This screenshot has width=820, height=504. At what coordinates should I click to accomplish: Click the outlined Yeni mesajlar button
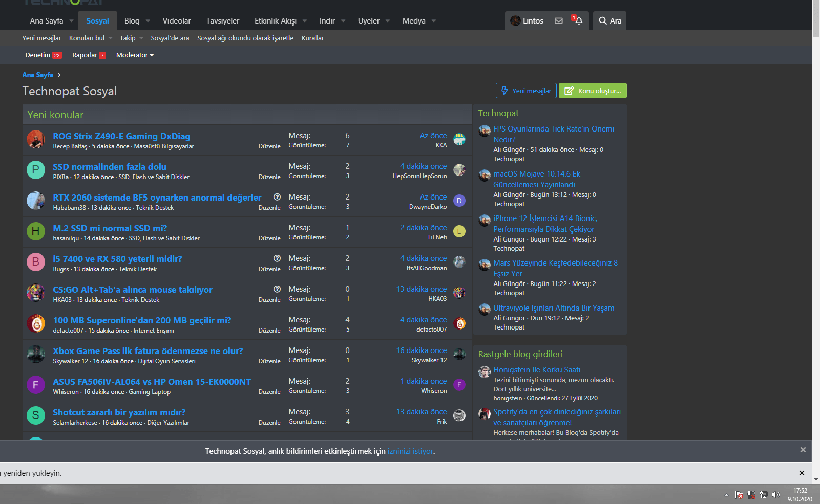coord(526,91)
